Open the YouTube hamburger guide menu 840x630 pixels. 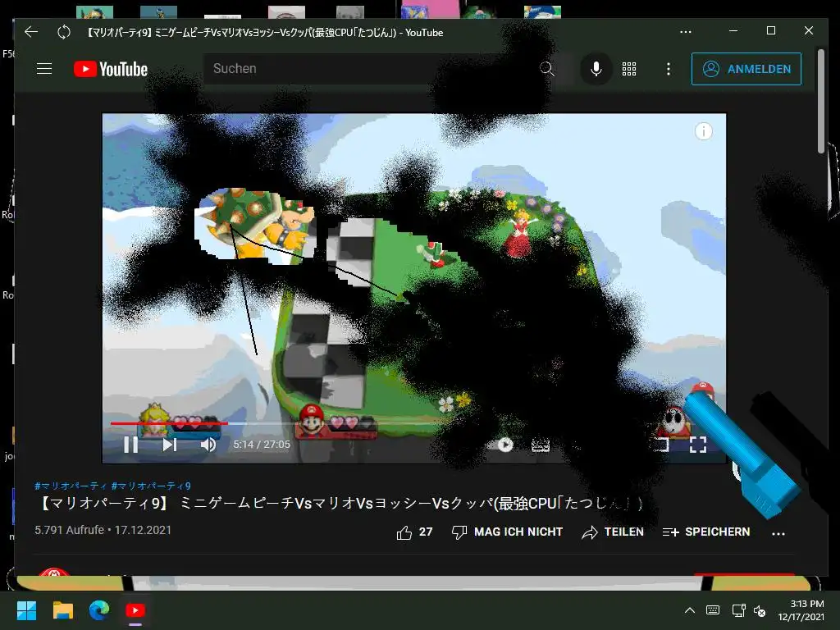pos(44,69)
